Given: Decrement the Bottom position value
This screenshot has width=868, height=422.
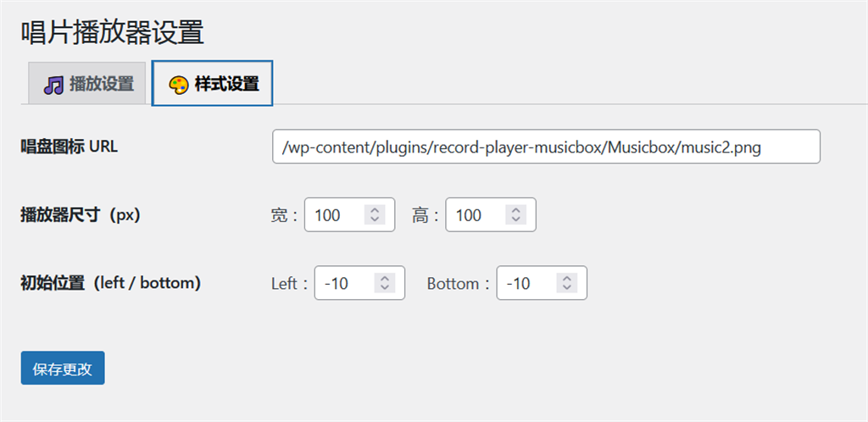Looking at the screenshot, I should (567, 288).
